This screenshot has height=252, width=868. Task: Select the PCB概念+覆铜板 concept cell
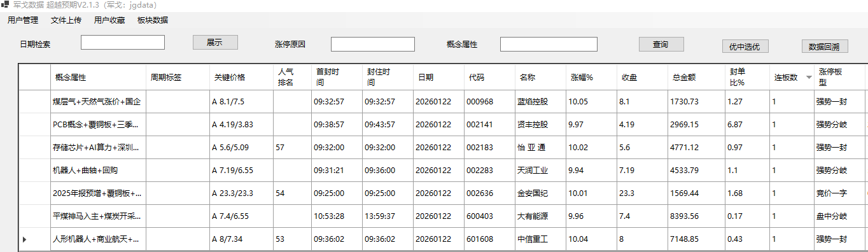coord(98,124)
